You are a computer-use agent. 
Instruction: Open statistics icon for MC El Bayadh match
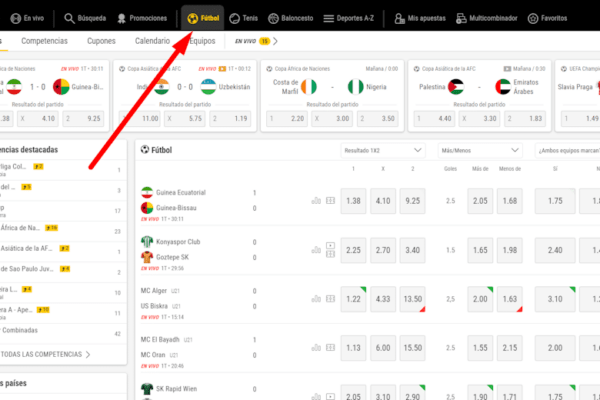tap(316, 348)
